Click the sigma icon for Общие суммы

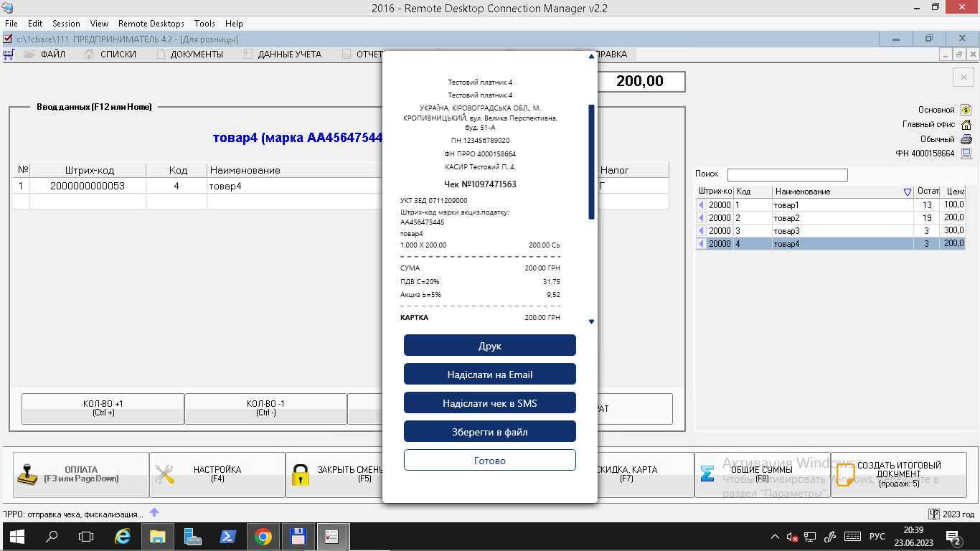point(707,474)
